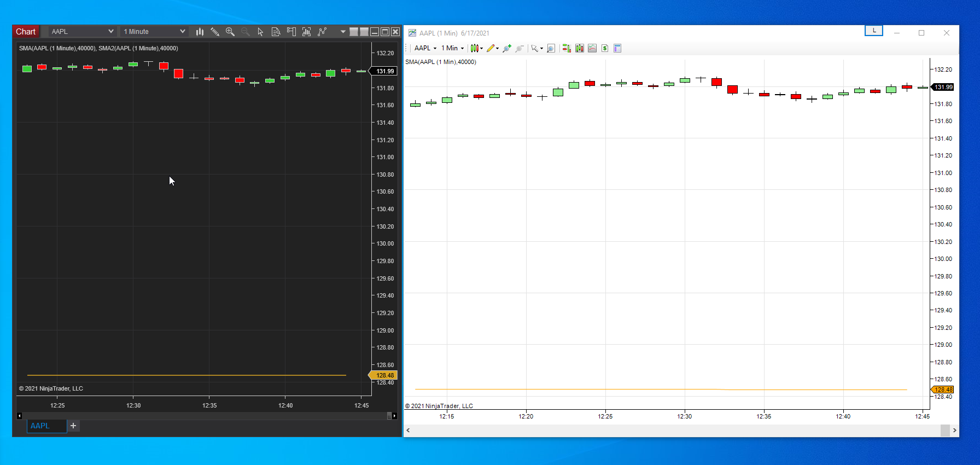Open AAPL instrument selector in light chart
The width and height of the screenshot is (980, 465).
click(425, 48)
